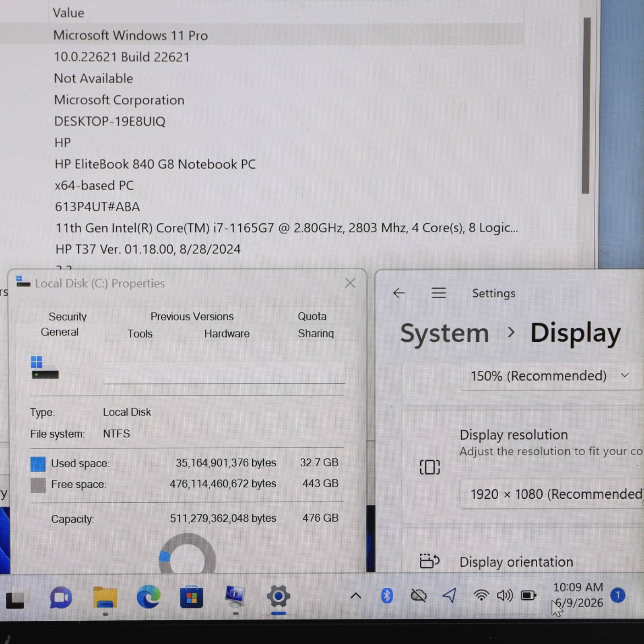
Task: Click the Display orientation icon
Action: point(429,561)
